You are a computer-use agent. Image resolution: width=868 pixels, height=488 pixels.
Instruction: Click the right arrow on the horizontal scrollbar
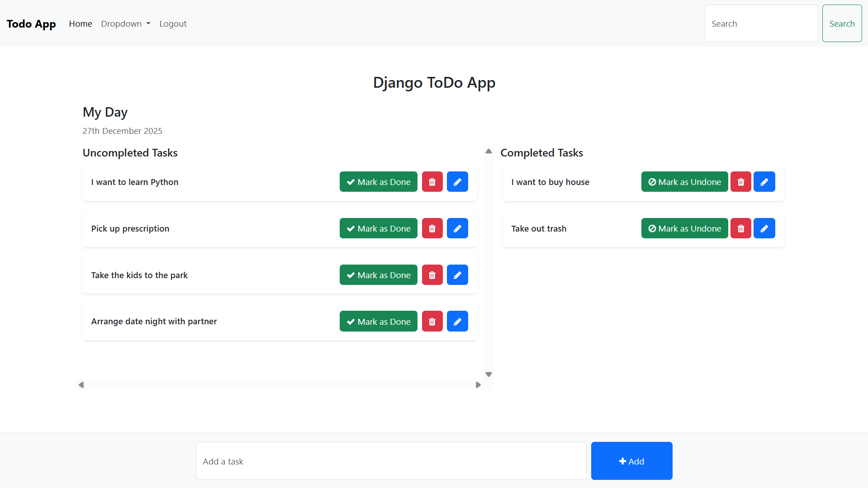(478, 385)
